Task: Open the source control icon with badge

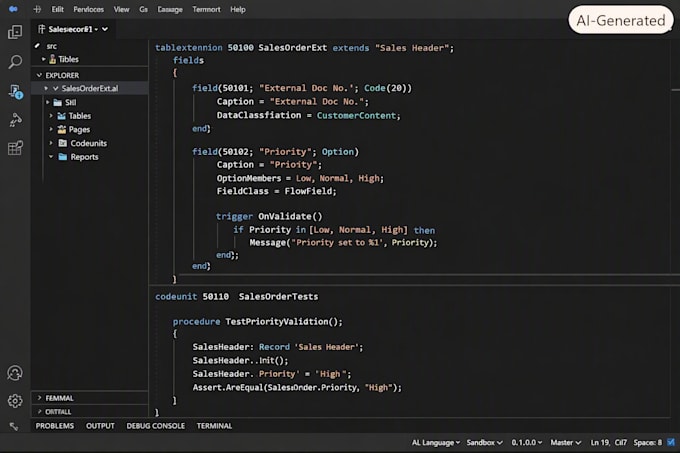Action: [16, 91]
